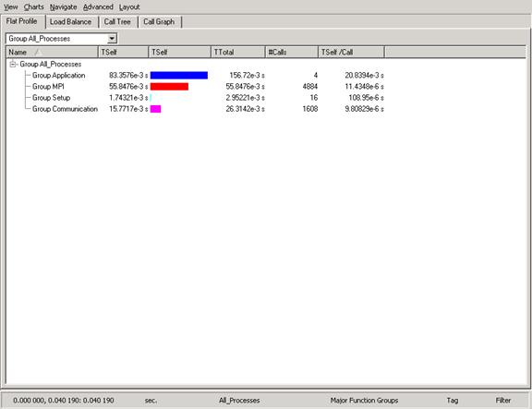Screen dimensions: 532x409
Task: Open the Advanced menu
Action: (98, 6)
